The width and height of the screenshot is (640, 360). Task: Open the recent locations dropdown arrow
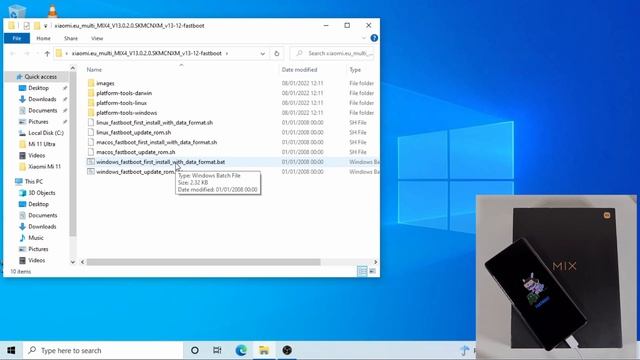37,53
